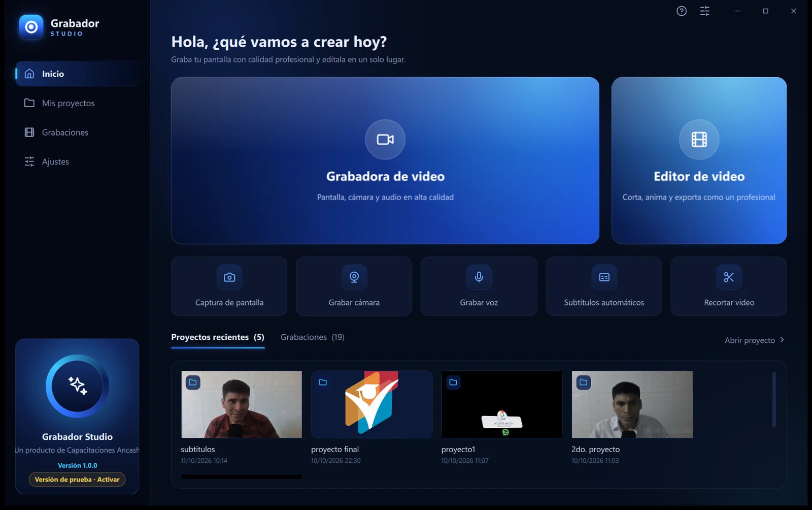Expand the chevron next to Abrir proyecto
This screenshot has height=510, width=812.
point(782,340)
